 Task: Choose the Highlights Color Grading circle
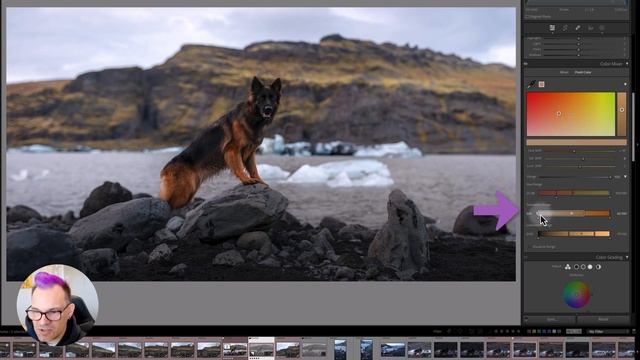pyautogui.click(x=590, y=267)
